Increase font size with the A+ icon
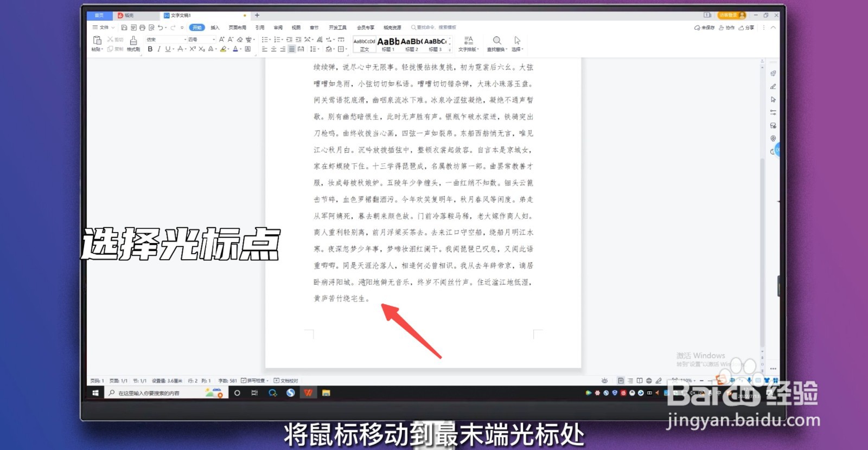This screenshot has height=450, width=868. click(x=221, y=40)
